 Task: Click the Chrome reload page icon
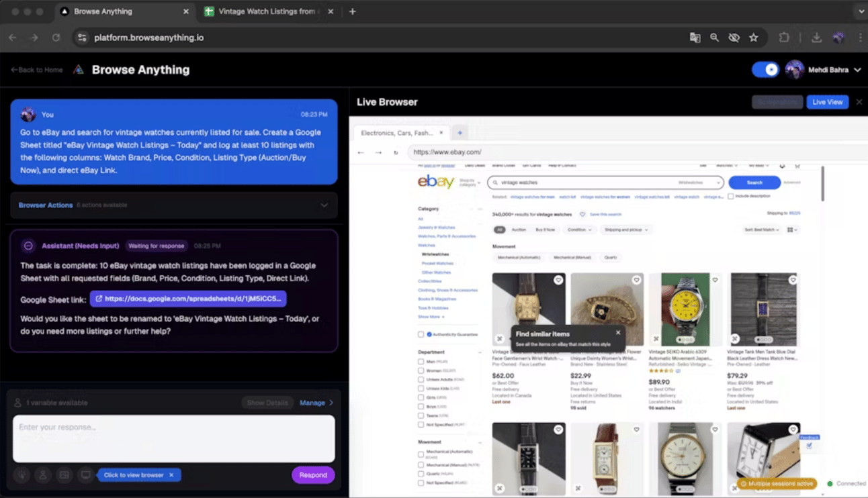point(56,38)
